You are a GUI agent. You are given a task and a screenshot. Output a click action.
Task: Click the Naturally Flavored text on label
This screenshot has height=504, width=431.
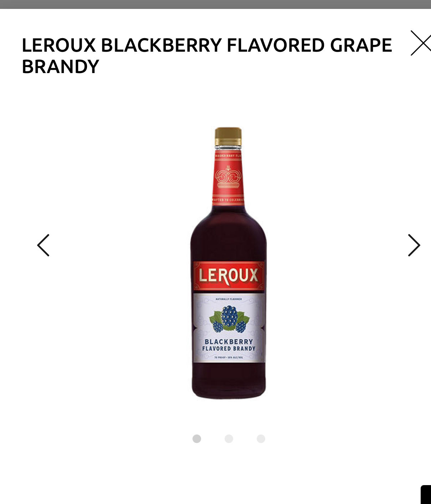pyautogui.click(x=229, y=299)
